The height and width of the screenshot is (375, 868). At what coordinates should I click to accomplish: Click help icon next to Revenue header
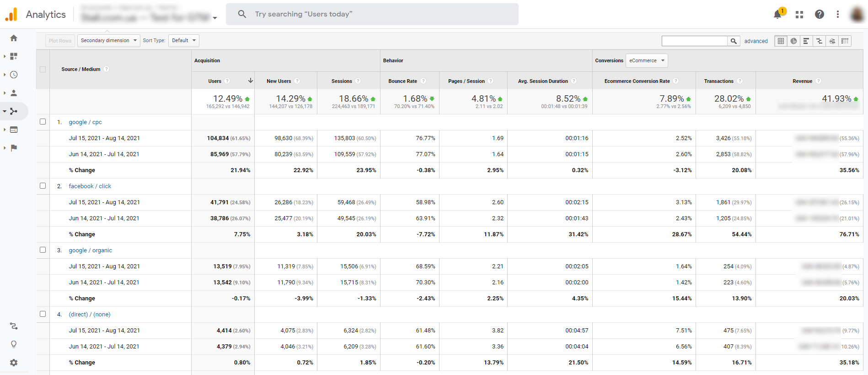pyautogui.click(x=819, y=81)
